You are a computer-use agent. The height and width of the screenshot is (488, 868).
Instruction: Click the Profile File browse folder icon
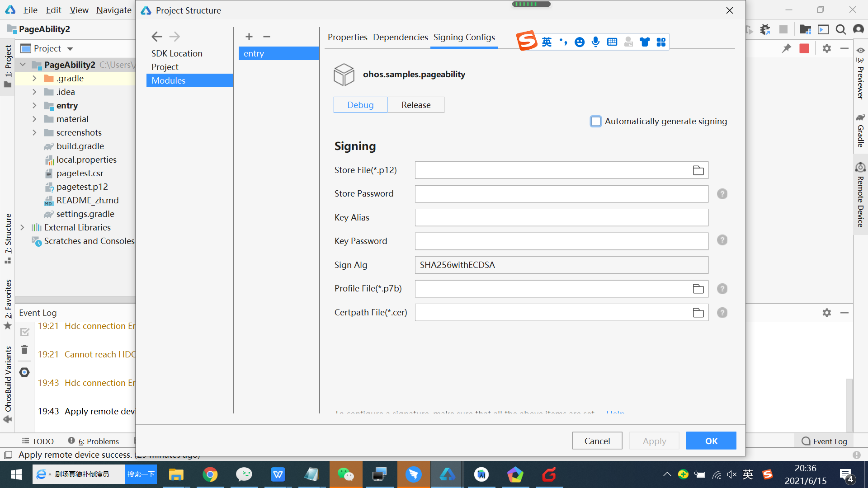pos(698,289)
